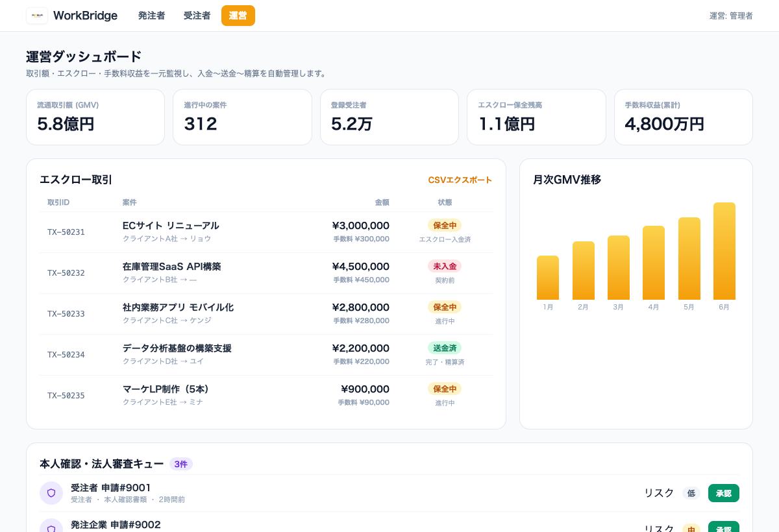Screen dimensions: 779x532
Task: Select the 運営 tab
Action: 238,16
